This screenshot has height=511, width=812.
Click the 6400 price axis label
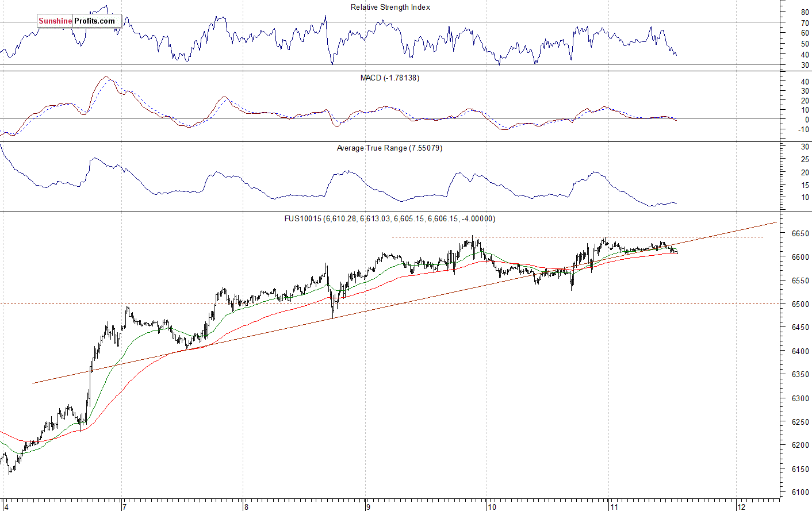[800, 351]
